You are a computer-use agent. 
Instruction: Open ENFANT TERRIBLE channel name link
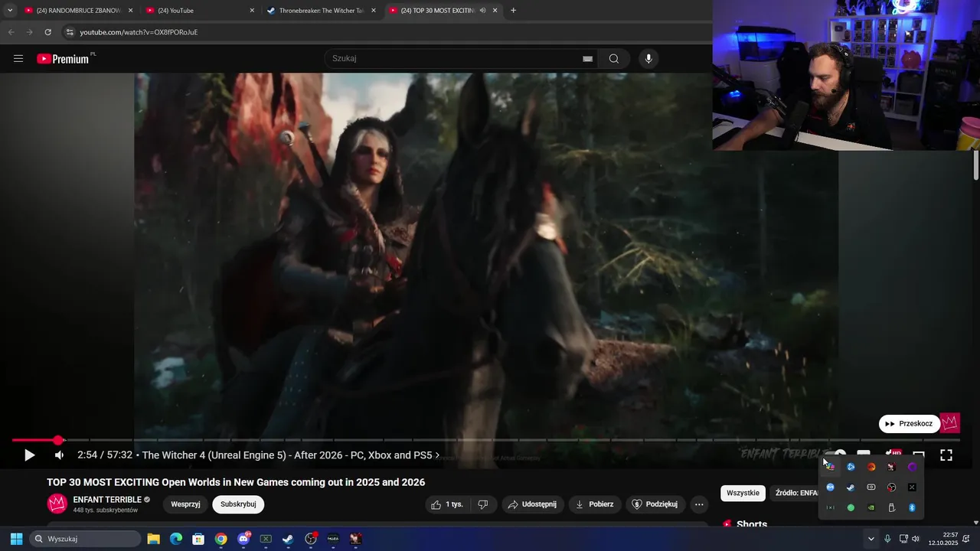click(107, 500)
